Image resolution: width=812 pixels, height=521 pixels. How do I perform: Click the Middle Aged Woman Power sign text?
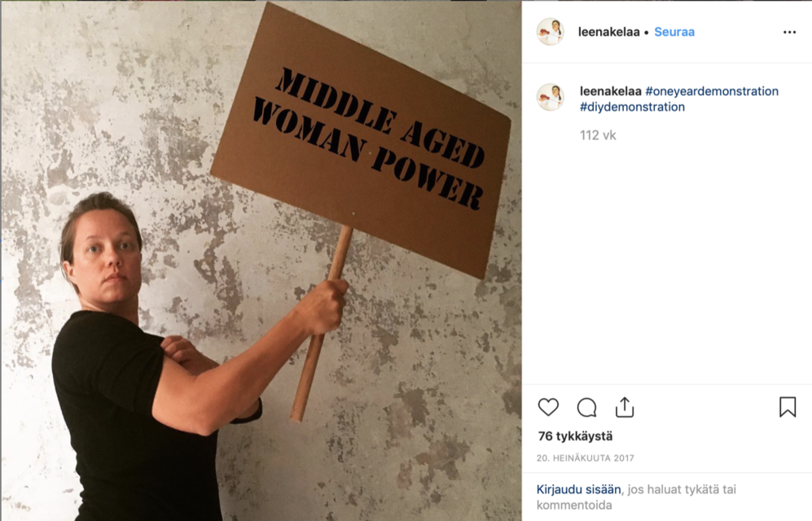pos(369,138)
